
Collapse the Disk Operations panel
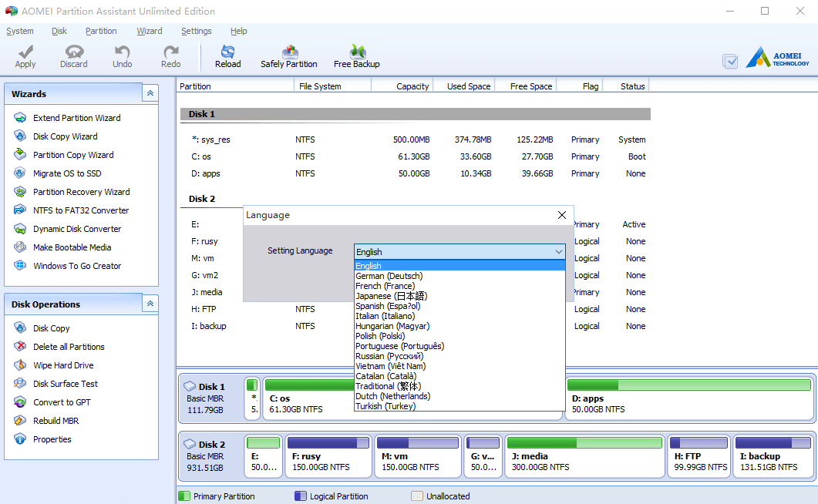tap(150, 304)
